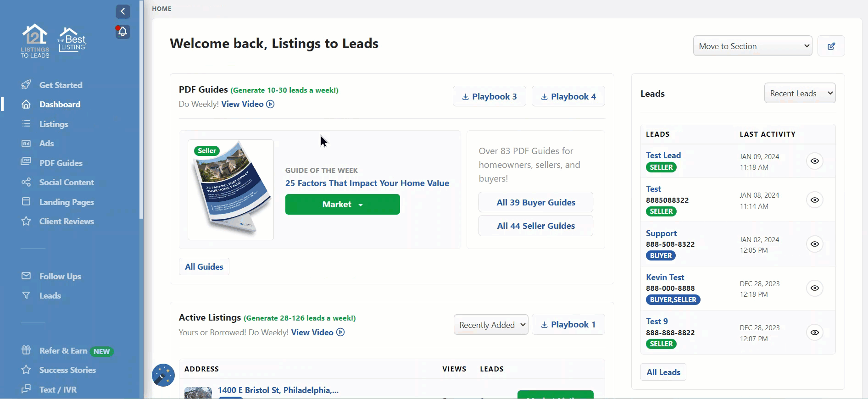This screenshot has width=868, height=399.
Task: Click the notification bell icon
Action: [122, 32]
